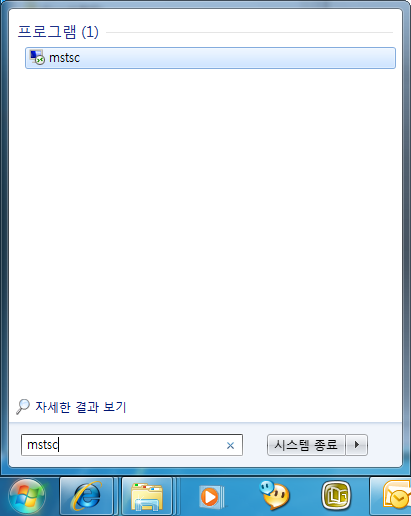Open Windows Media Player from taskbar

pos(211,497)
